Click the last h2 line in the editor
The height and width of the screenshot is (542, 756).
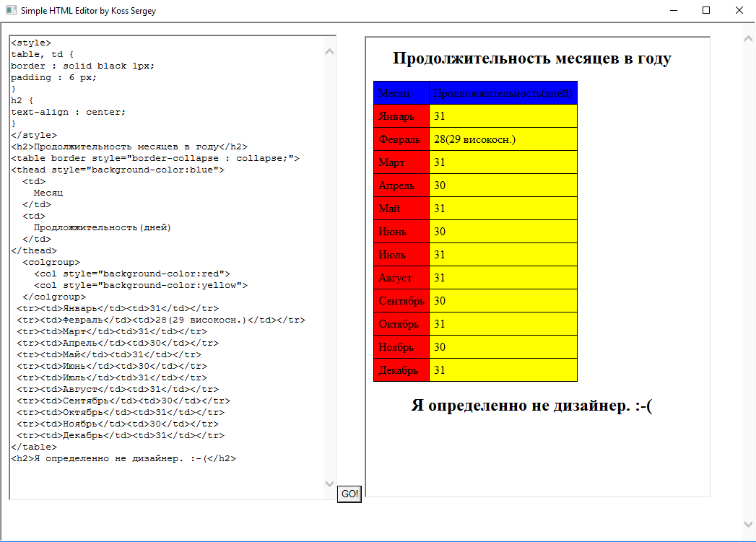(123, 459)
